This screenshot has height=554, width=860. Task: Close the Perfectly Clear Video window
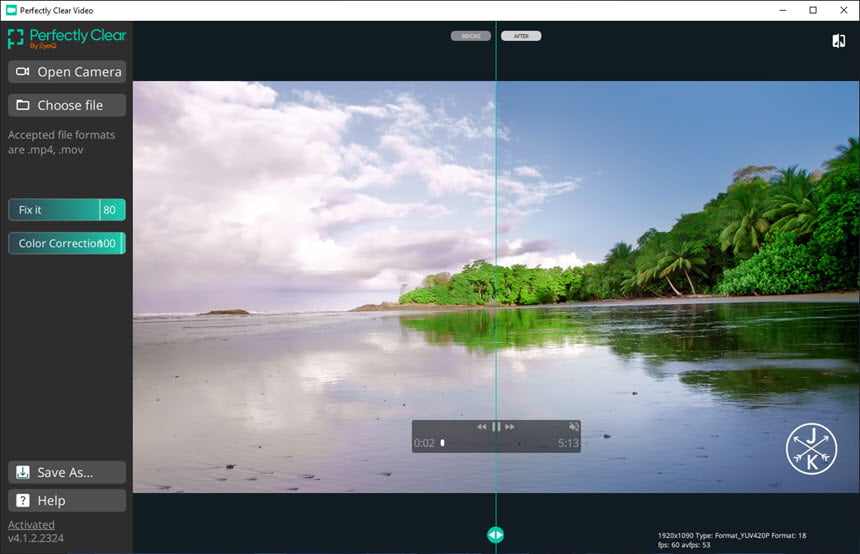pyautogui.click(x=844, y=10)
